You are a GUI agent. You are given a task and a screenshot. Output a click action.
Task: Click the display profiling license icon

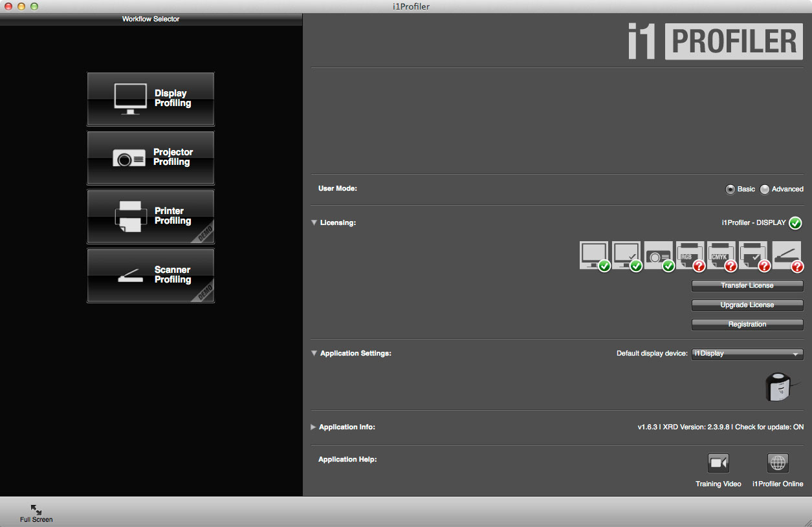[595, 256]
